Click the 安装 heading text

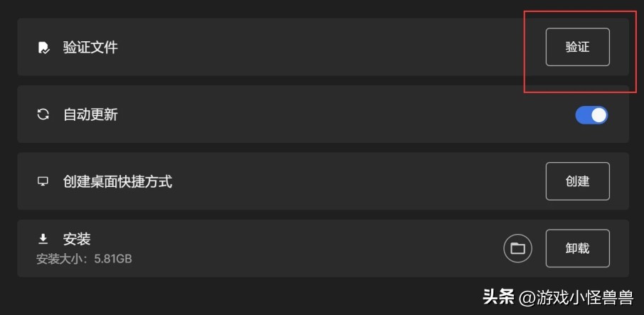[x=77, y=239]
